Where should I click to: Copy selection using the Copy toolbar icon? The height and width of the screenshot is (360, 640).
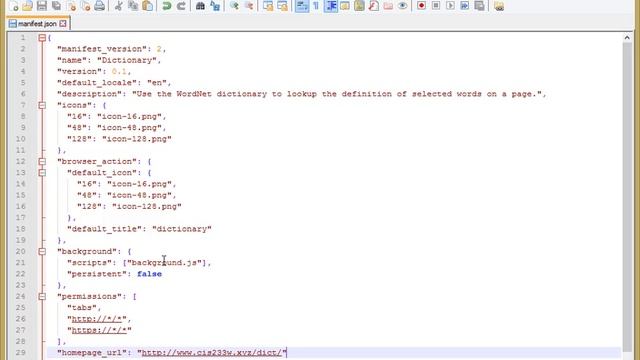pos(133,6)
